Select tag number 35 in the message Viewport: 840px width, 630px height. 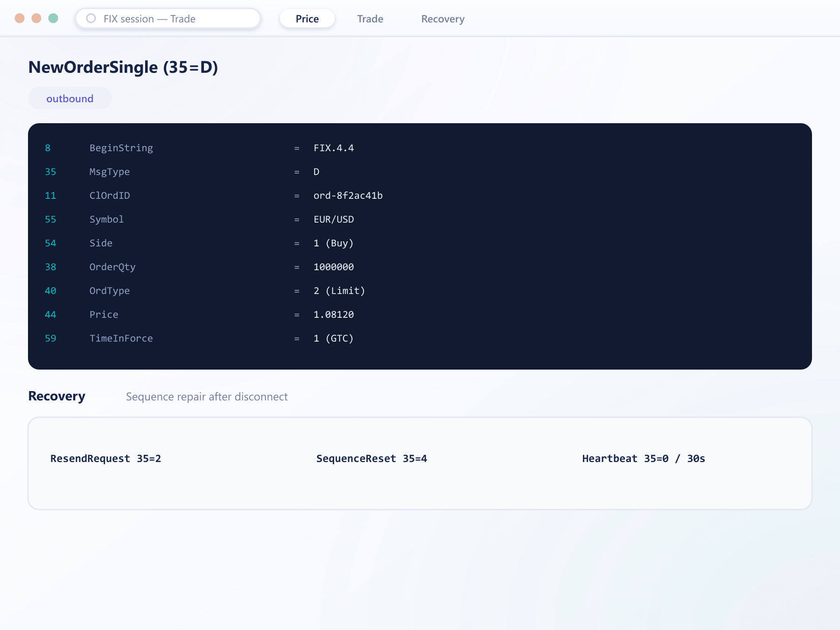50,172
